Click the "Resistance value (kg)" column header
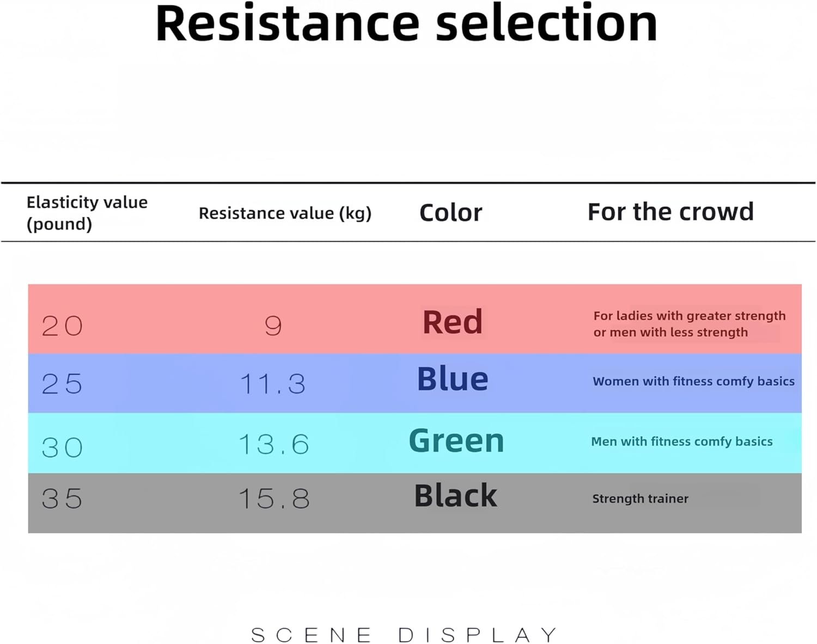The height and width of the screenshot is (644, 817). (x=285, y=213)
